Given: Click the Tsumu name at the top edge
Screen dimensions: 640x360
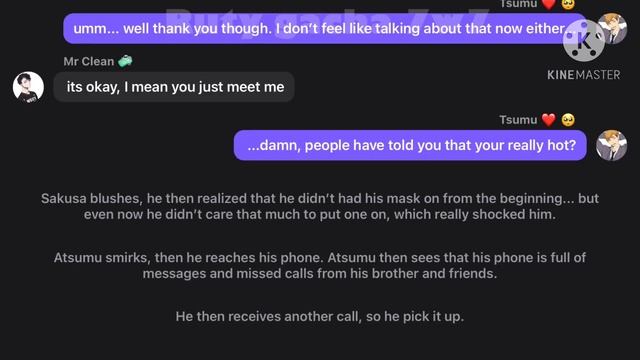Looking at the screenshot, I should coord(518,4).
